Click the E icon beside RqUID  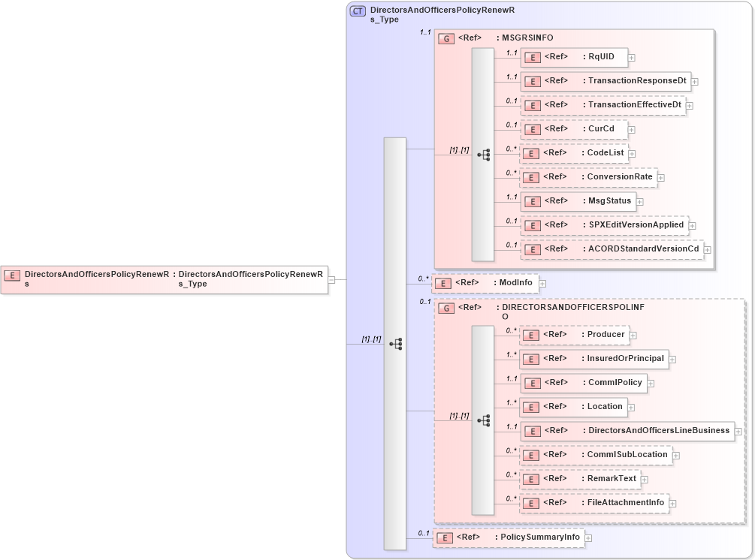[x=533, y=57]
